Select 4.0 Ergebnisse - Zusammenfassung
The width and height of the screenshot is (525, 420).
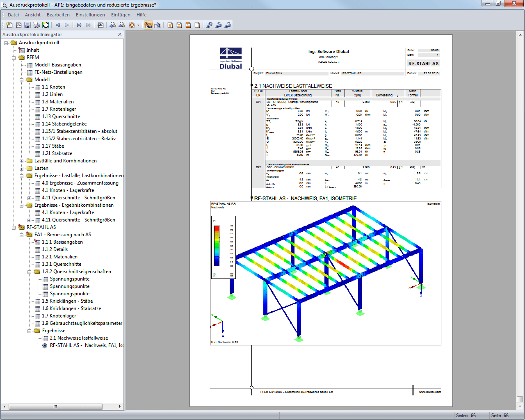click(80, 183)
